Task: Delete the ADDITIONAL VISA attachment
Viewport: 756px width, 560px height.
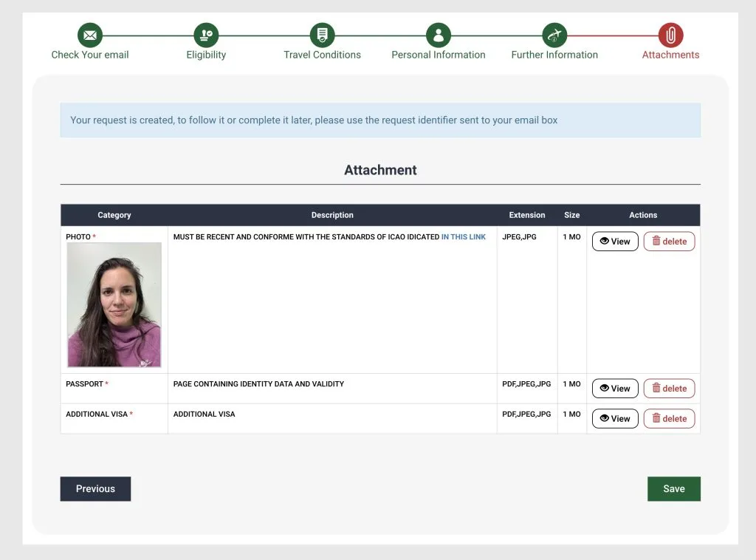Action: tap(669, 419)
